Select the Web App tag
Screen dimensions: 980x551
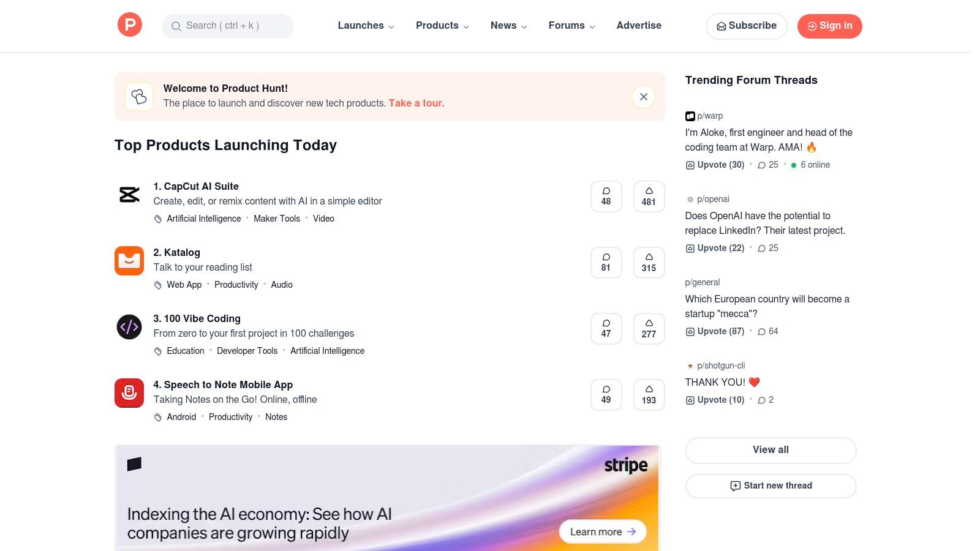pyautogui.click(x=184, y=285)
